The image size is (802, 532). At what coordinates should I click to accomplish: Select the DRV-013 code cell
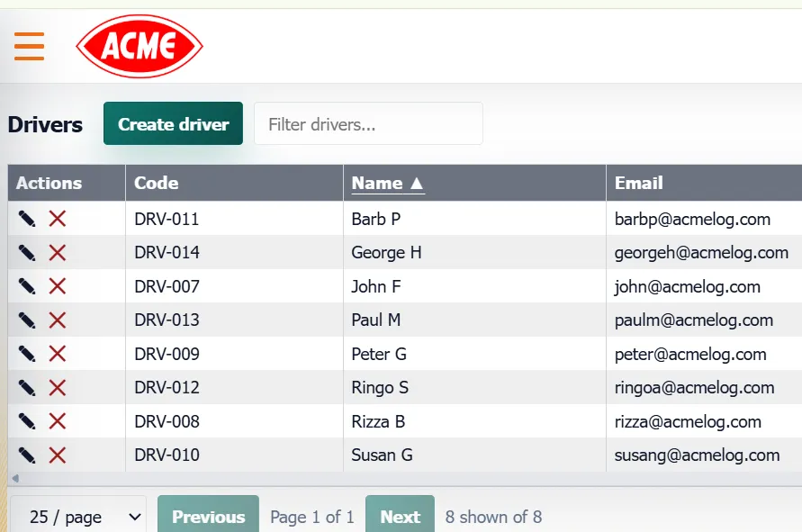(x=234, y=320)
